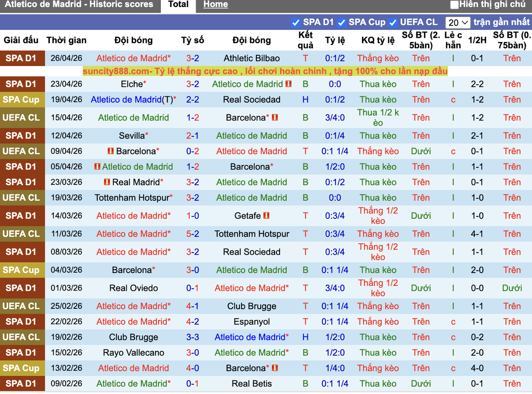Click result letter H in 19/04/26 row
The width and height of the screenshot is (532, 394).
click(305, 100)
